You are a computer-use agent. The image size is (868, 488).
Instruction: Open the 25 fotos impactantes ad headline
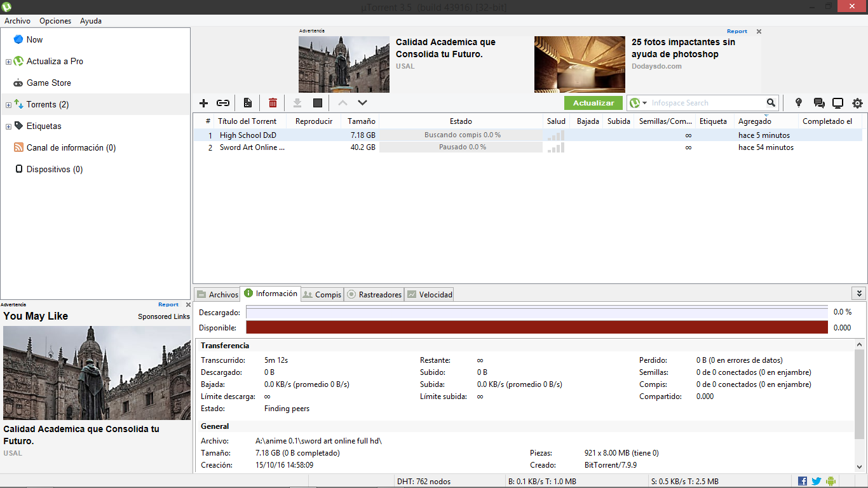[683, 48]
